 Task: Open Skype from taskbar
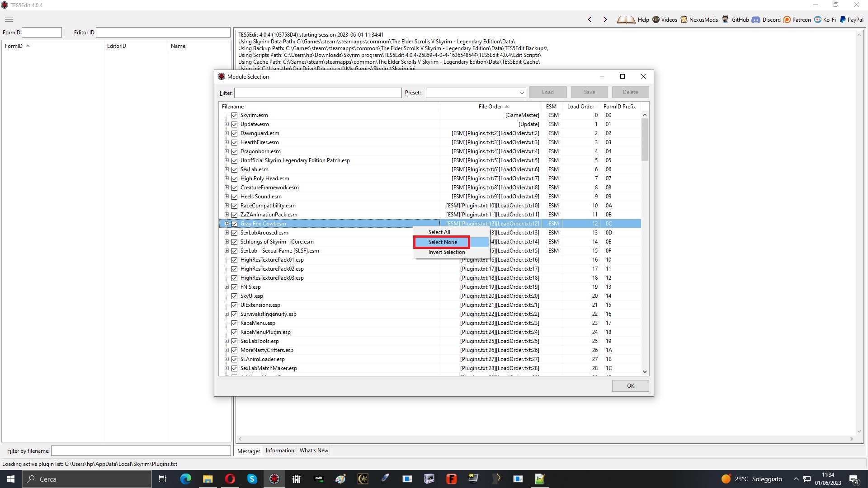tap(252, 479)
